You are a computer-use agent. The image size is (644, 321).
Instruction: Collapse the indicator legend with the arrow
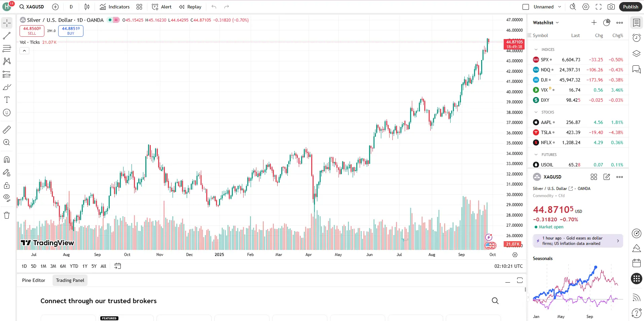24,51
